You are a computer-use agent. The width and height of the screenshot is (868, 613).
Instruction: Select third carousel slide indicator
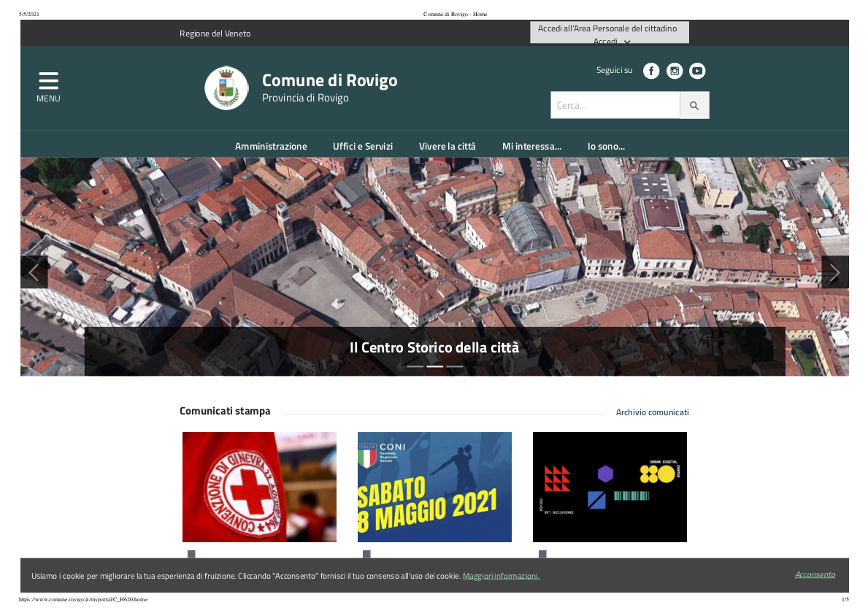(x=455, y=366)
